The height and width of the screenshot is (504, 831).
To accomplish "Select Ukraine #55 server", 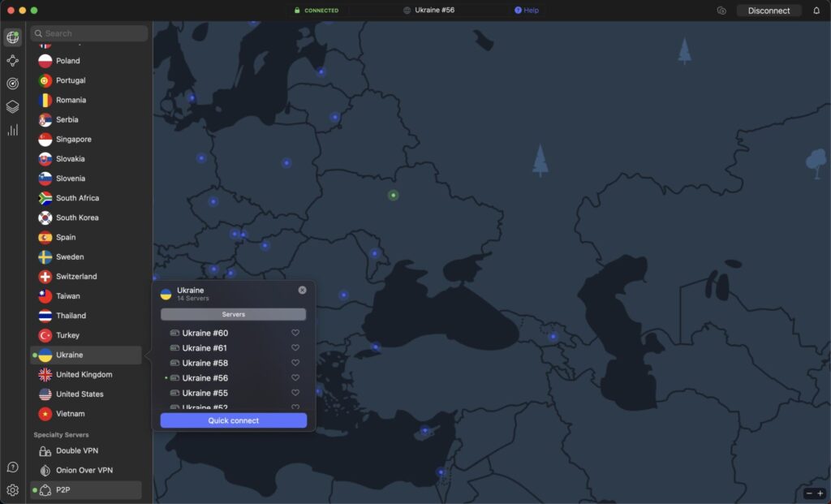I will coord(205,393).
